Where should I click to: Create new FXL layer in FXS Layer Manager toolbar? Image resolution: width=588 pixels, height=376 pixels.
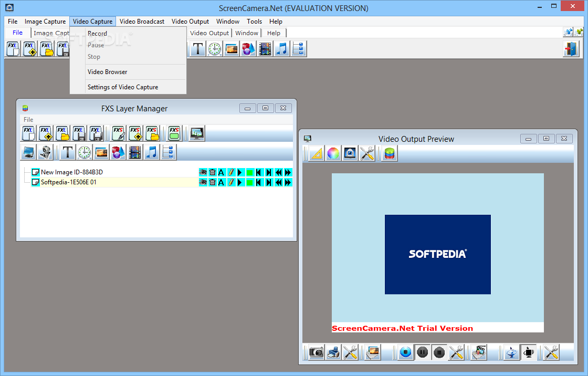tap(29, 133)
